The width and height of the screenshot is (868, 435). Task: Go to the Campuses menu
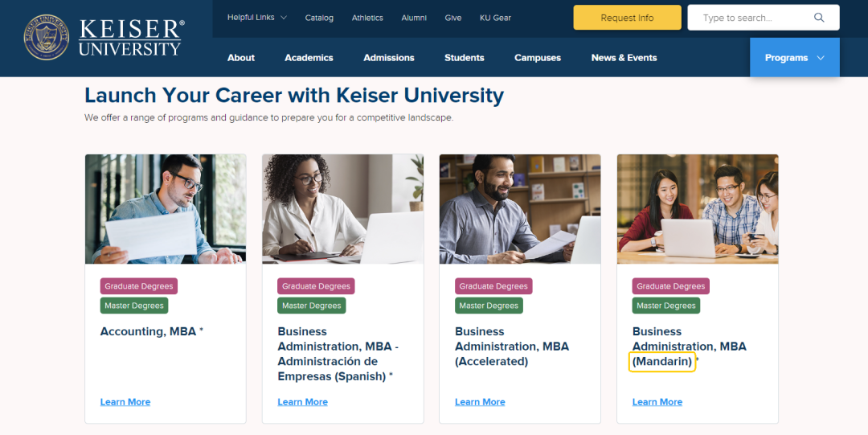(x=538, y=58)
